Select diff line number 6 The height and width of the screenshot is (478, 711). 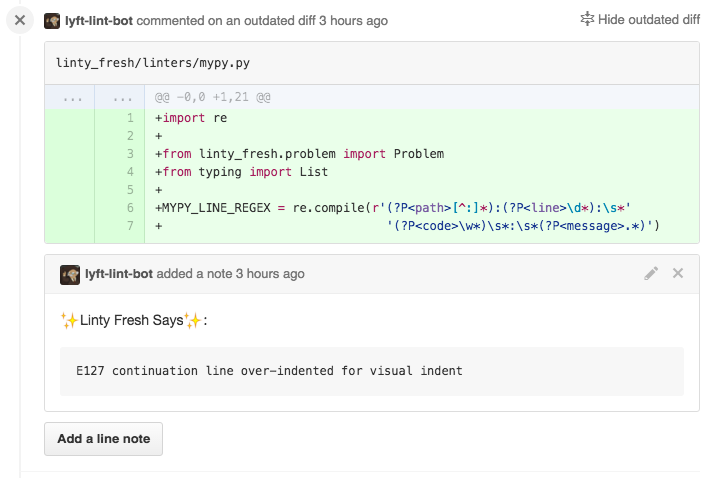pos(130,208)
